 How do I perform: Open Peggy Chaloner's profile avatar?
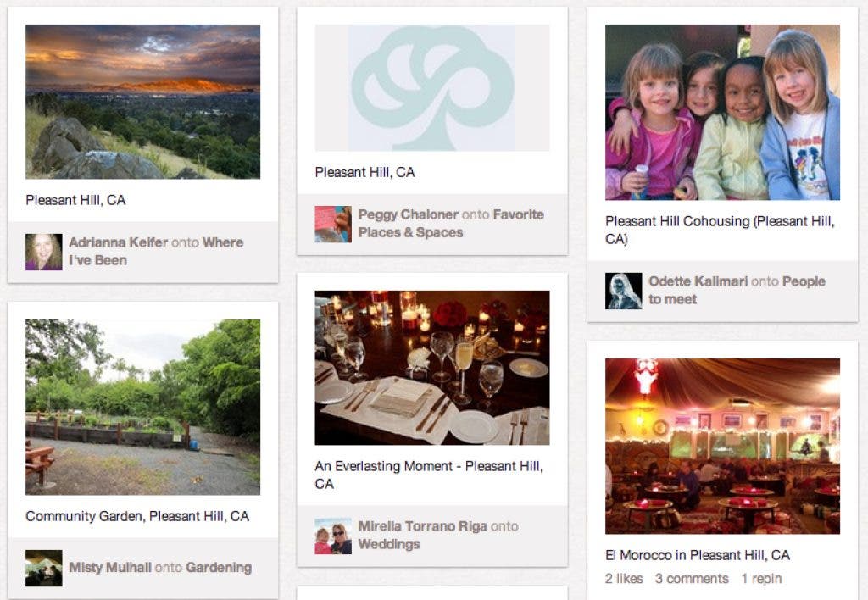[333, 225]
